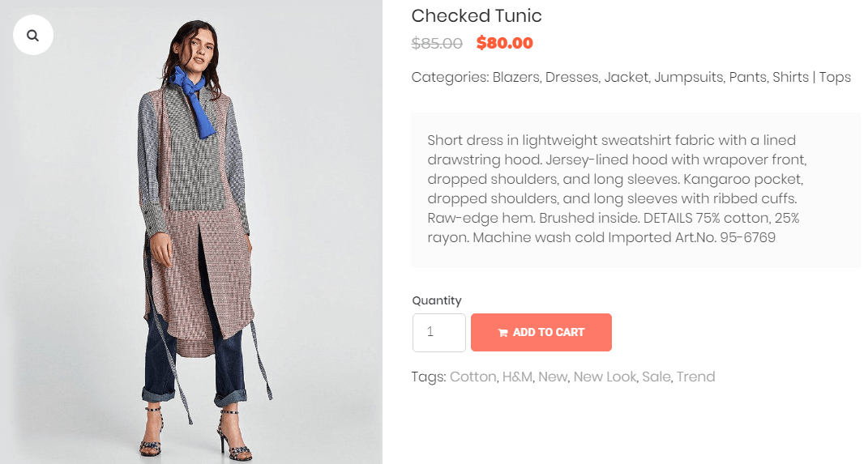Open the Blazers category link

pyautogui.click(x=515, y=78)
